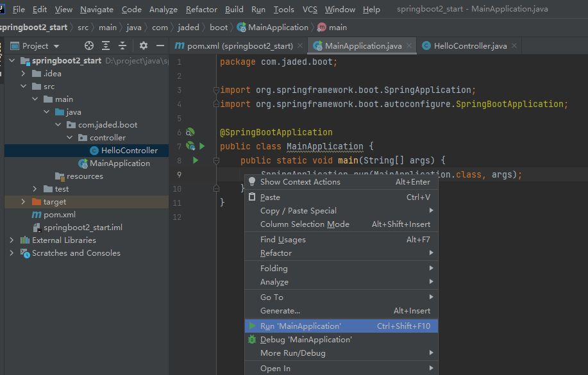Hide the Project tool window
The height and width of the screenshot is (375, 588).
[x=159, y=46]
